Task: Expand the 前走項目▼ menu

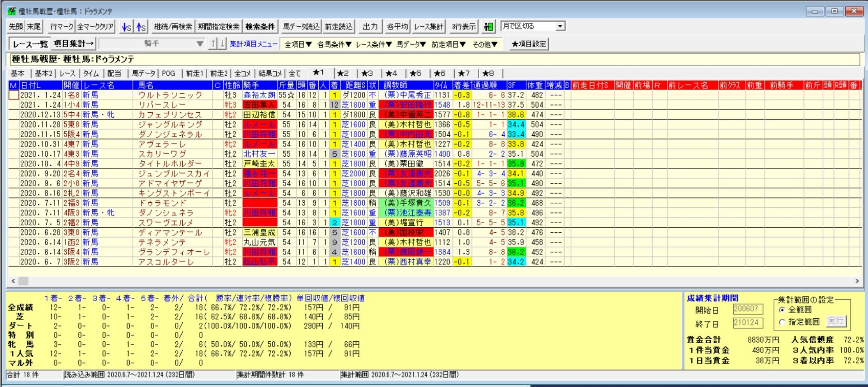Action: click(x=448, y=44)
